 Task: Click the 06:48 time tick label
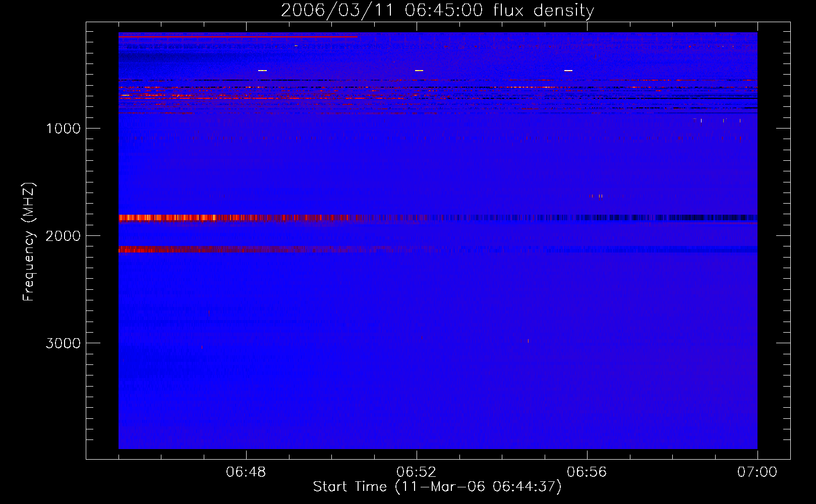pyautogui.click(x=246, y=472)
